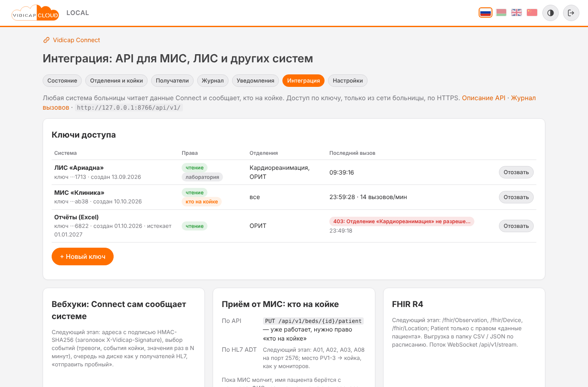This screenshot has width=588, height=387.
Task: Click the «Вебхуки: Connect сам сообщает системе» heading
Action: 119,310
